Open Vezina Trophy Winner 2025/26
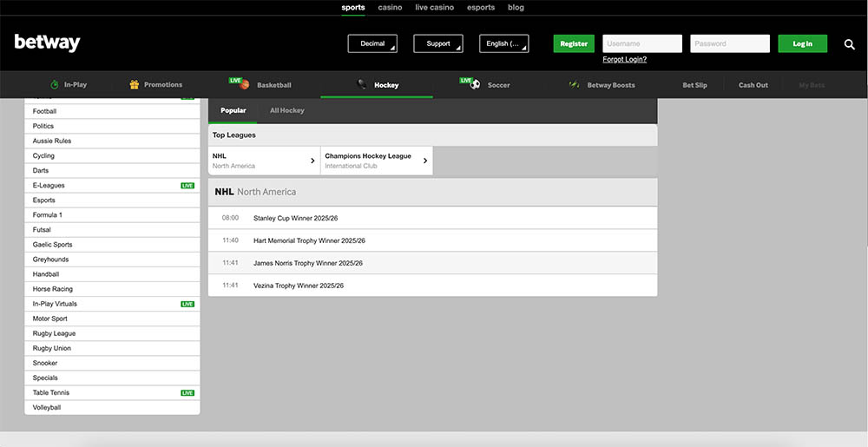The image size is (868, 447). click(432, 286)
